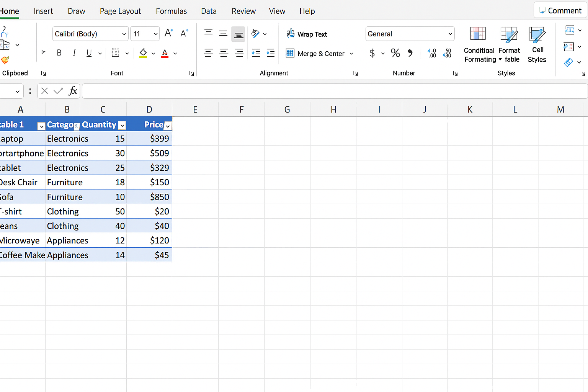Viewport: 588px width, 392px height.
Task: Center text horizontally
Action: click(x=224, y=53)
